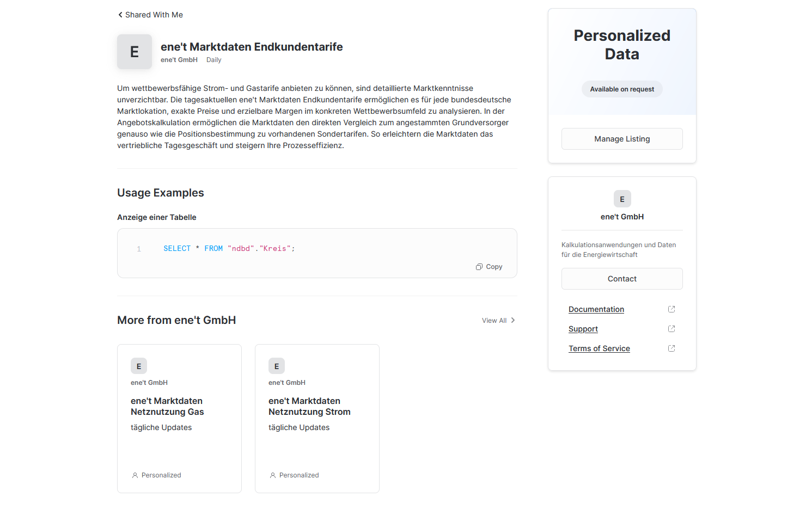This screenshot has height=509, width=812.
Task: Click the Contact button
Action: coord(622,279)
